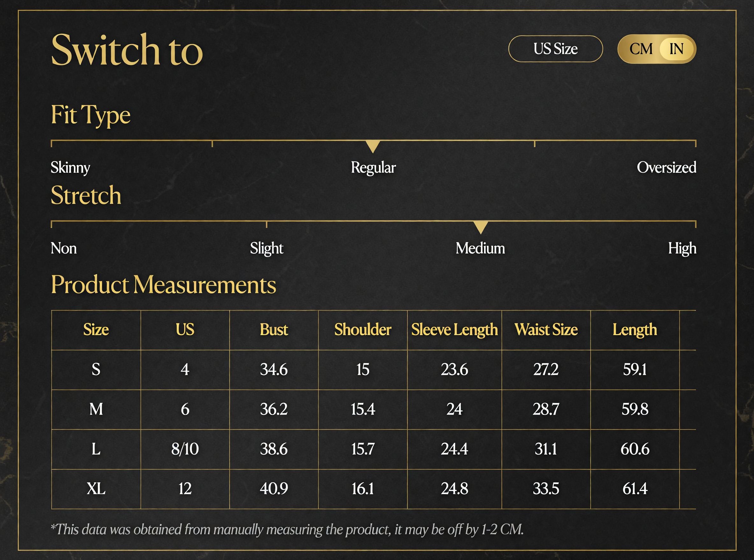Click sleeve length value 23.6
Viewport: 754px width, 560px height.
(x=454, y=369)
